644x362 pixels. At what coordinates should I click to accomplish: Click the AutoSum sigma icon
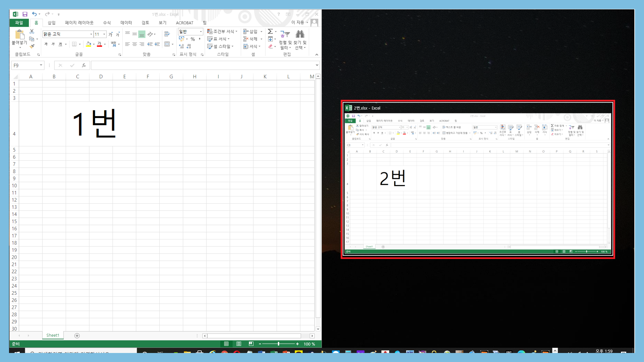(x=270, y=32)
